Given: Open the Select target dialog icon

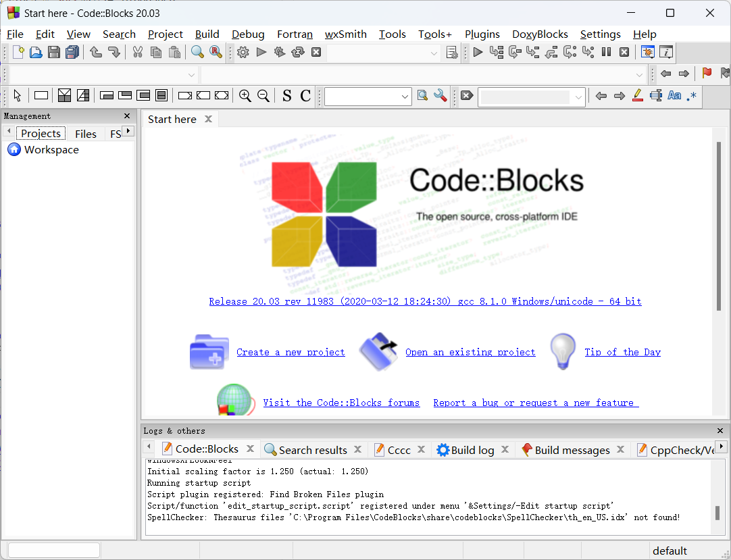Looking at the screenshot, I should click(452, 52).
